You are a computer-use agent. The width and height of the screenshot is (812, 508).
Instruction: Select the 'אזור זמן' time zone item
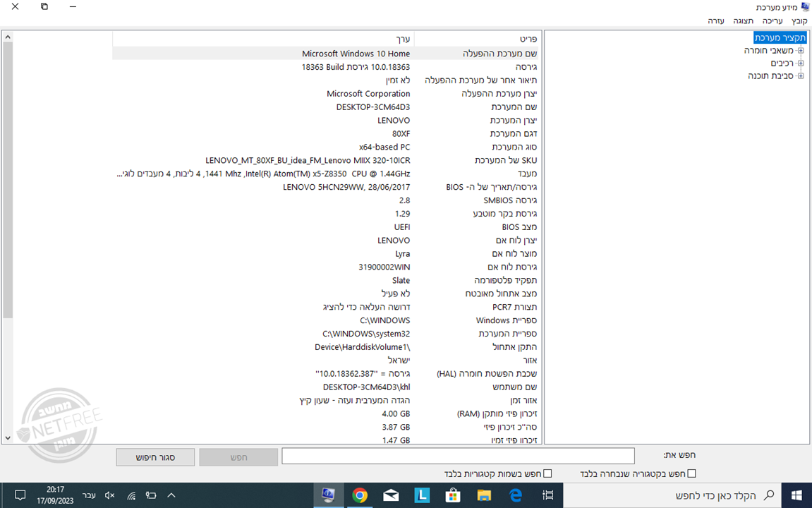[523, 401]
